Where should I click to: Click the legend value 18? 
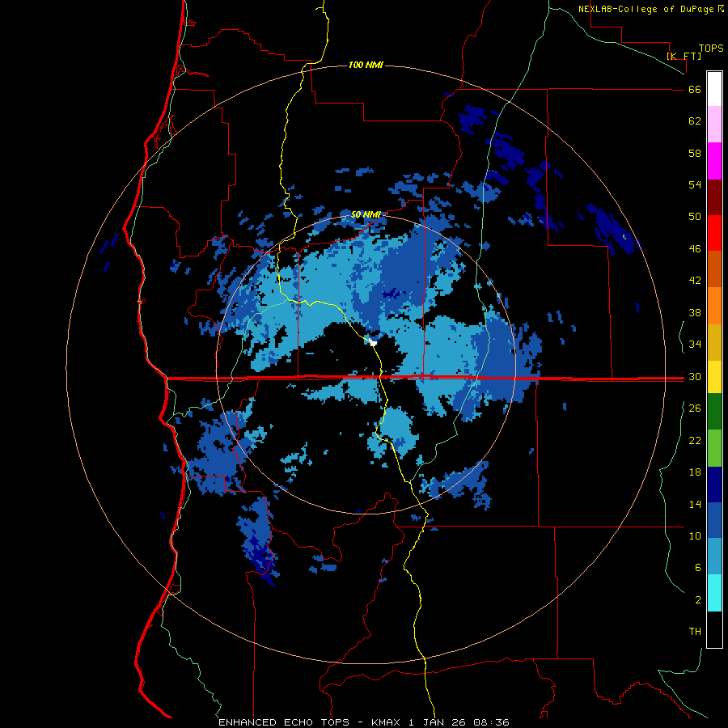point(695,472)
